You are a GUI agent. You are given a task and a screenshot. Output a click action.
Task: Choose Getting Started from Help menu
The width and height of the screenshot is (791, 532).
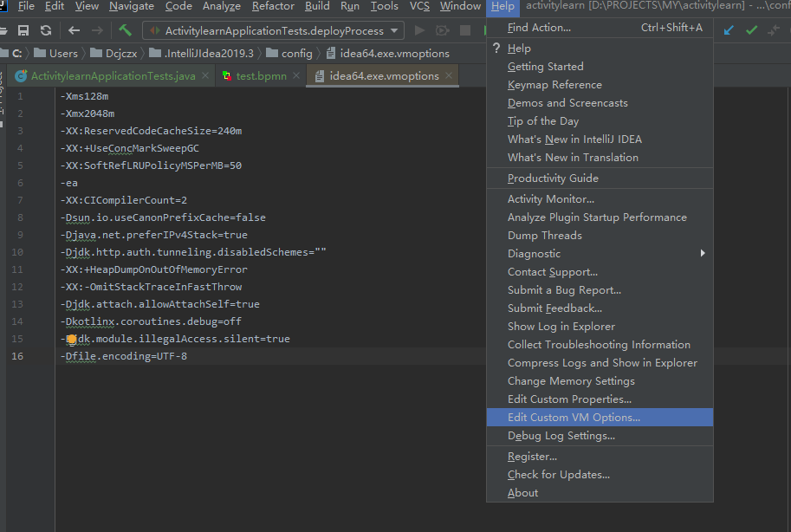600,67
